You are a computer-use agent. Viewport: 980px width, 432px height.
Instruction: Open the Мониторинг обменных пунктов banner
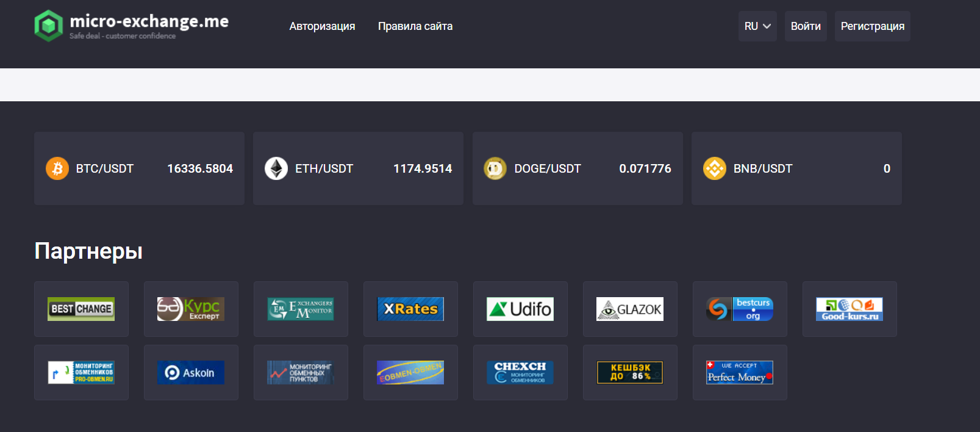[301, 372]
